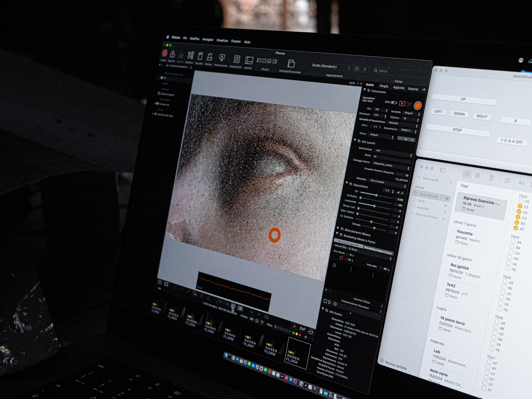Check the A4 checklist circle in Notes

point(513,241)
